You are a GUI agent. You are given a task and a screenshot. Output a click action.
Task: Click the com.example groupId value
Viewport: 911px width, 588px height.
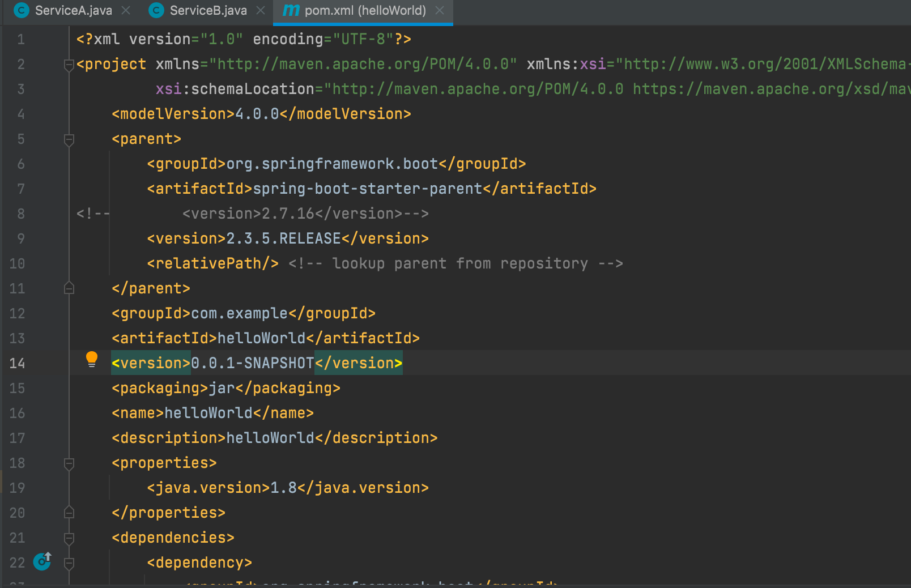click(240, 314)
